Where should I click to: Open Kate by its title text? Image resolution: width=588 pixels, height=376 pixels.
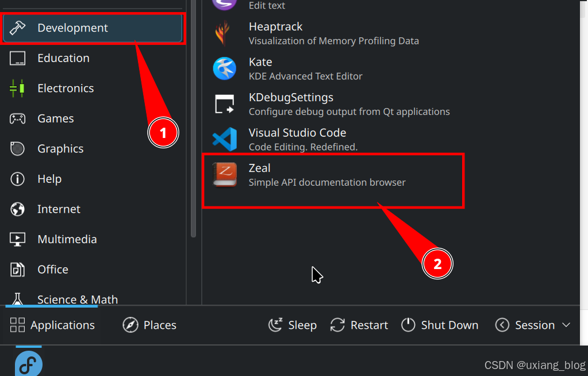coord(260,62)
